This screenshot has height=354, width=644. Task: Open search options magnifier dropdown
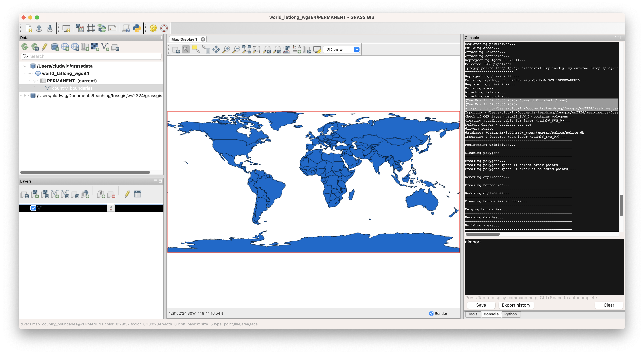[26, 56]
